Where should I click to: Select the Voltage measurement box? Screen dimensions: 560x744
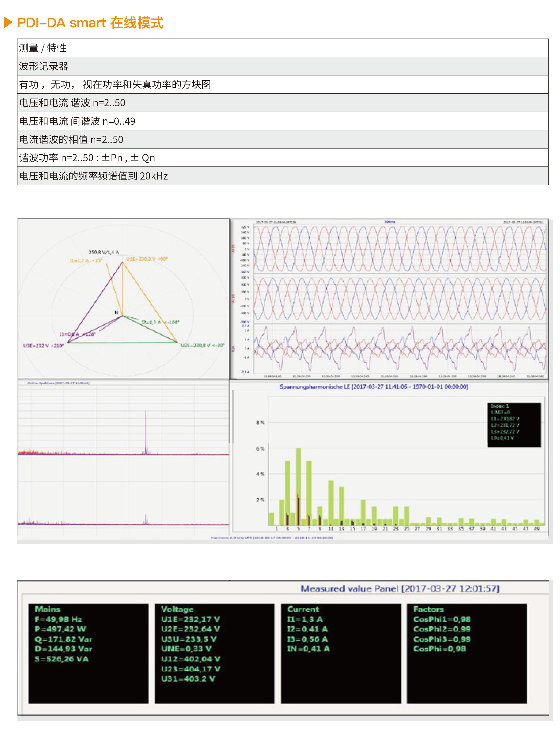pos(214,653)
